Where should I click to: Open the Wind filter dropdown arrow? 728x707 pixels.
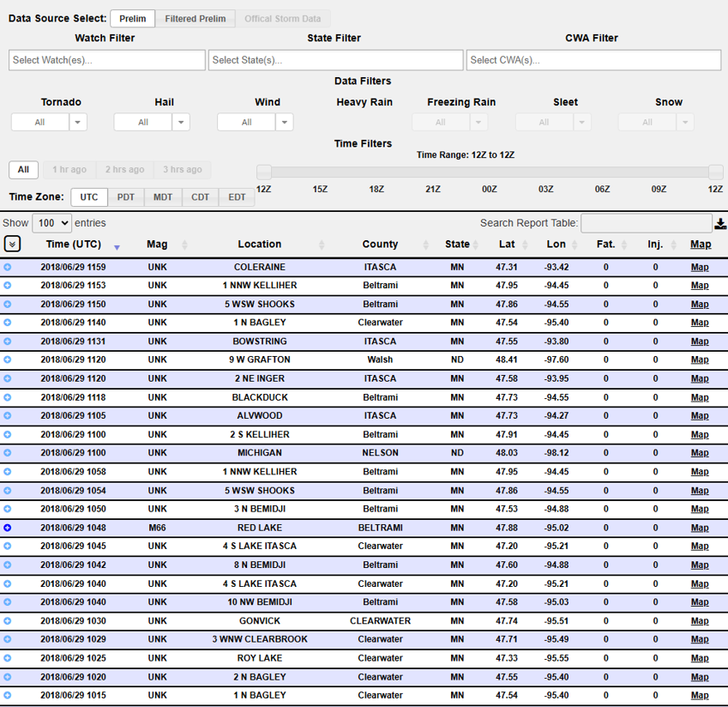[285, 122]
